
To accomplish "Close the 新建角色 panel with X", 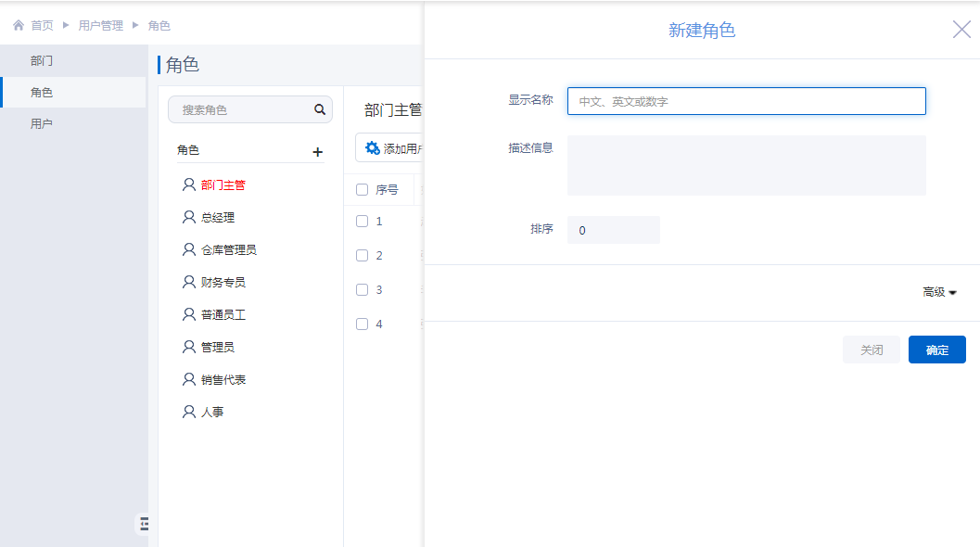I will coord(961,30).
